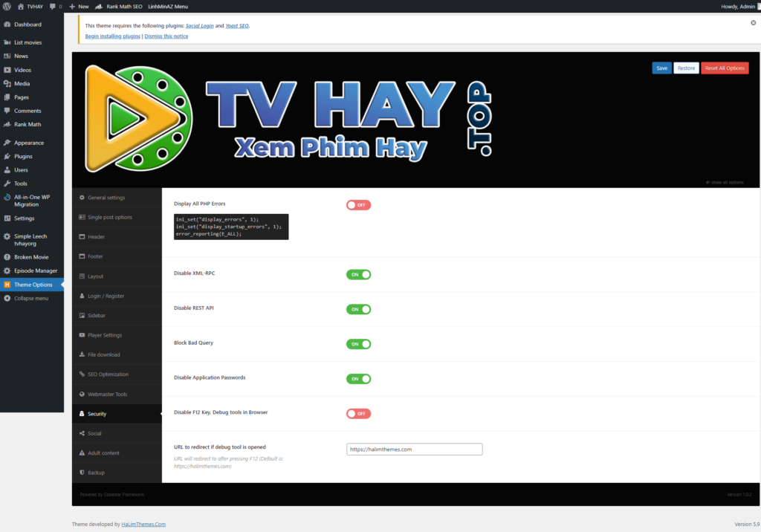Follow the Yoast SEO plugin link
Viewport: 761px width, 532px height.
pos(237,26)
